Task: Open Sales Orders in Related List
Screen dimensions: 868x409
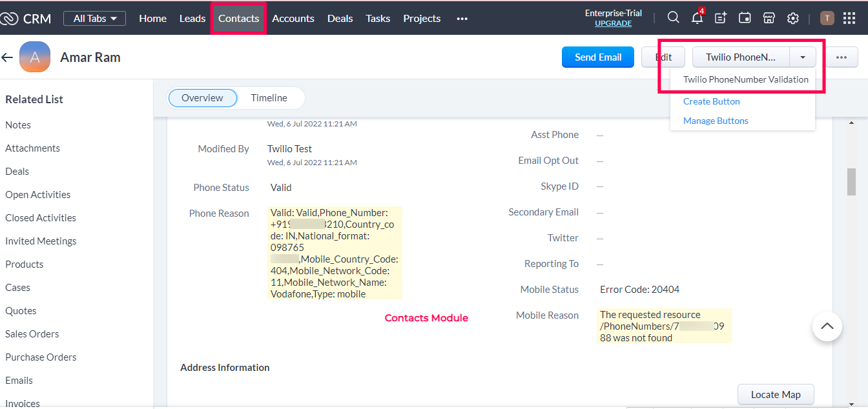Action: [32, 334]
